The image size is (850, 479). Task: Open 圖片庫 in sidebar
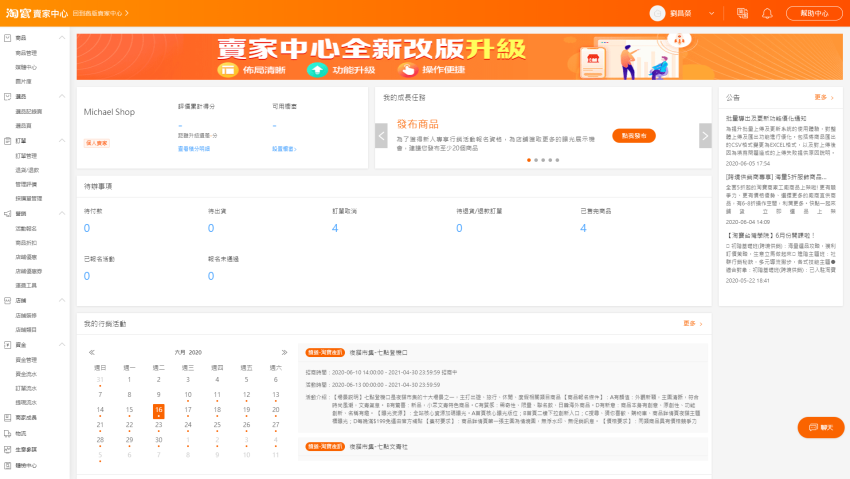click(23, 81)
